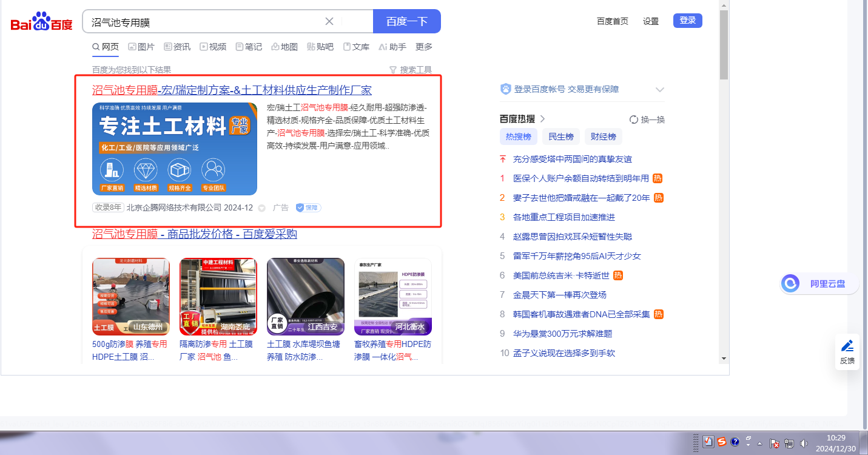Open 美国前总统吉米·卡特逝世 topic
The width and height of the screenshot is (868, 455).
(x=561, y=275)
